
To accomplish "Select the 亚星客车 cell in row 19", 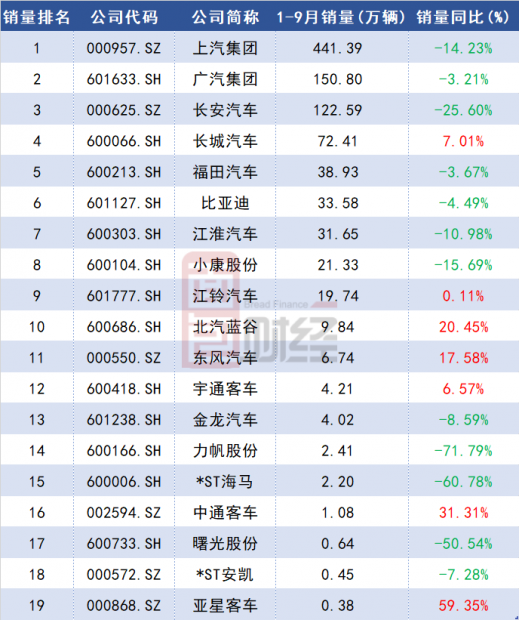I will click(x=225, y=605).
